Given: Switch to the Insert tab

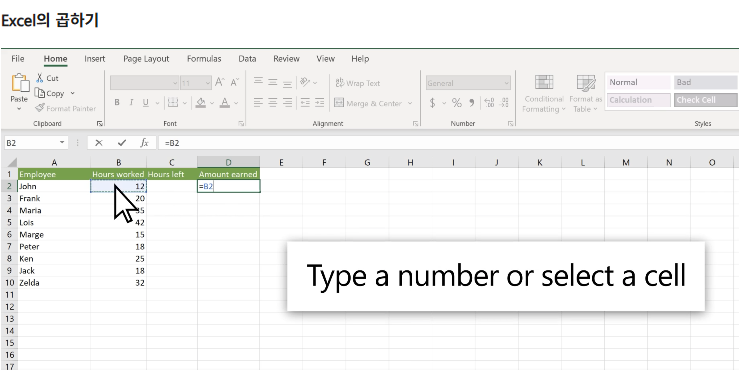Looking at the screenshot, I should 95,58.
